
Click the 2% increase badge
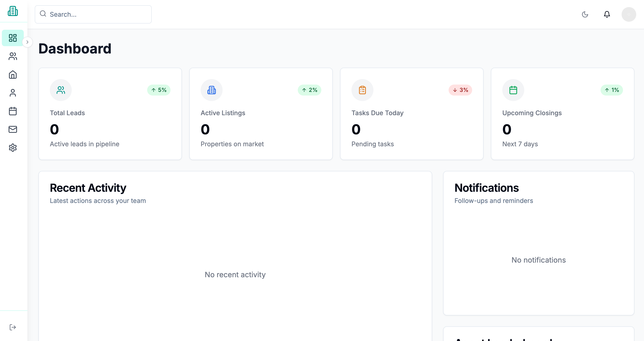click(309, 90)
